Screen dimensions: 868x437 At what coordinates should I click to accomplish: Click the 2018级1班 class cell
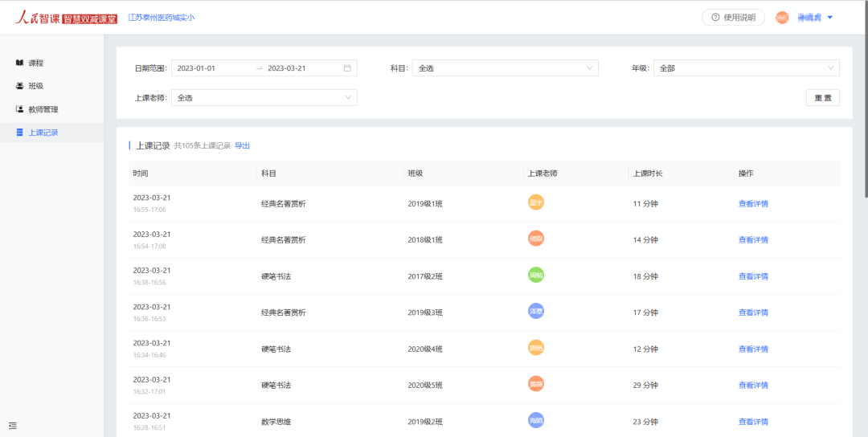pyautogui.click(x=425, y=239)
